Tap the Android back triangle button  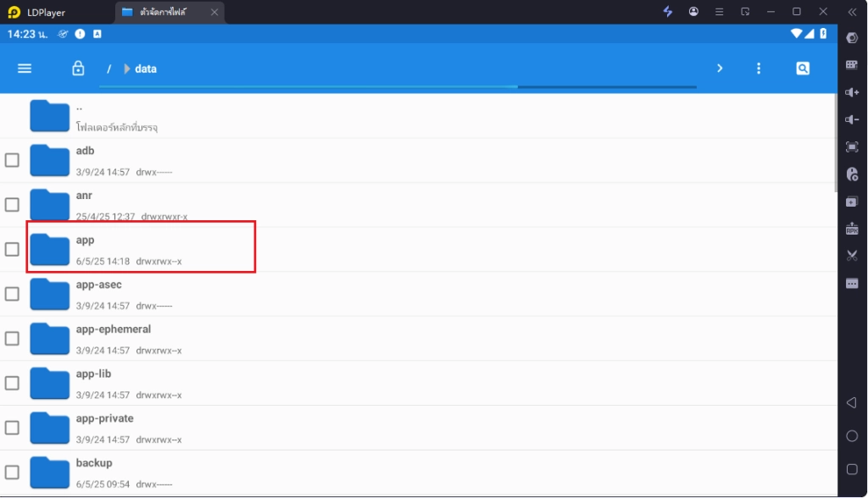tap(852, 402)
